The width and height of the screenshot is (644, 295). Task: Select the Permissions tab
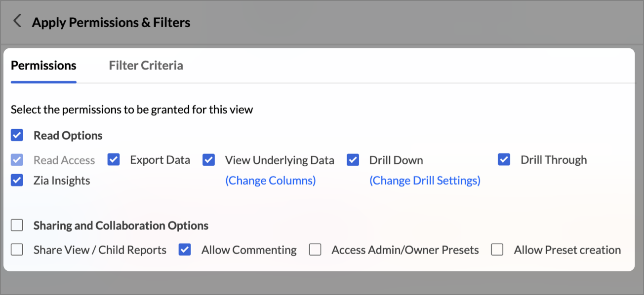[x=43, y=66]
